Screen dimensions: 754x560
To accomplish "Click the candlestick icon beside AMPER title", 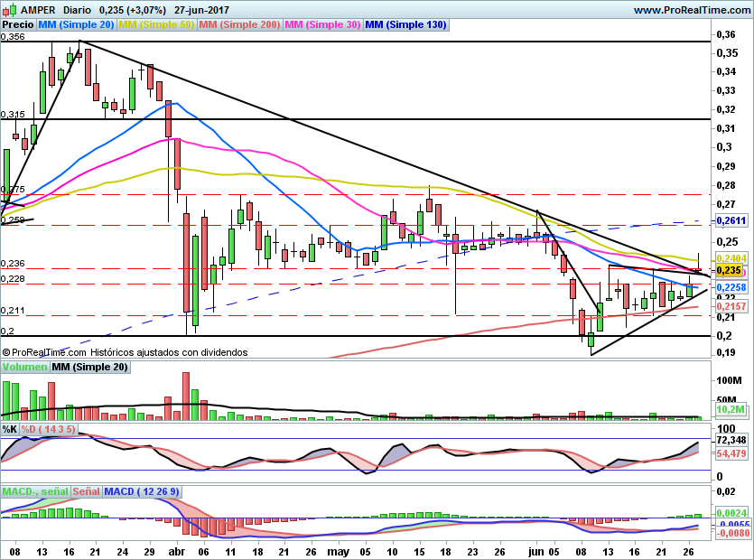I will pos(10,10).
